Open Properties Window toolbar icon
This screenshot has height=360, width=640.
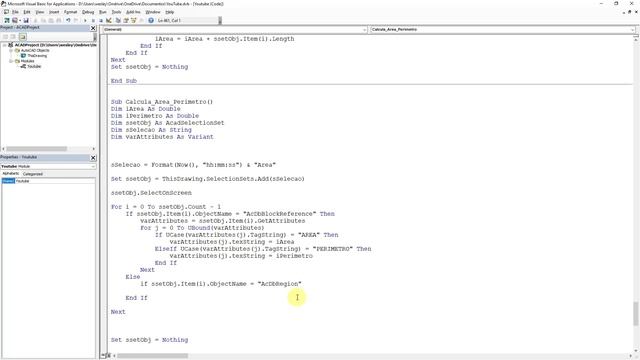(x=126, y=20)
